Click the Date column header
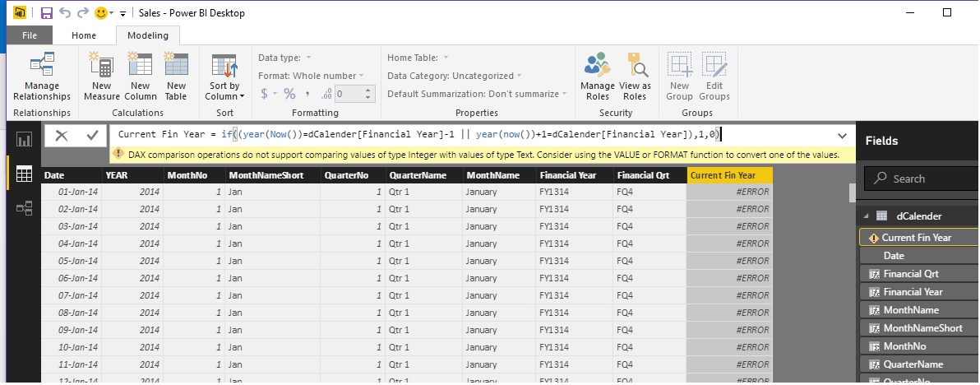Screen dimensions: 980x385 pyautogui.click(x=72, y=175)
